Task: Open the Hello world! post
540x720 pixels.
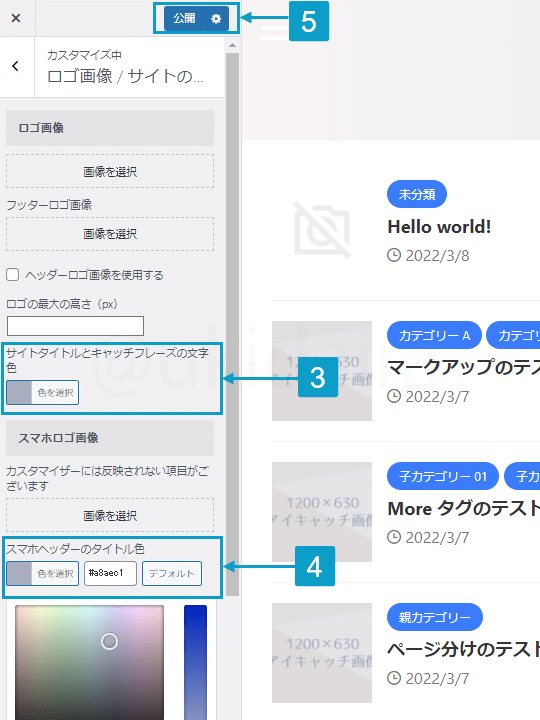Action: (x=439, y=227)
